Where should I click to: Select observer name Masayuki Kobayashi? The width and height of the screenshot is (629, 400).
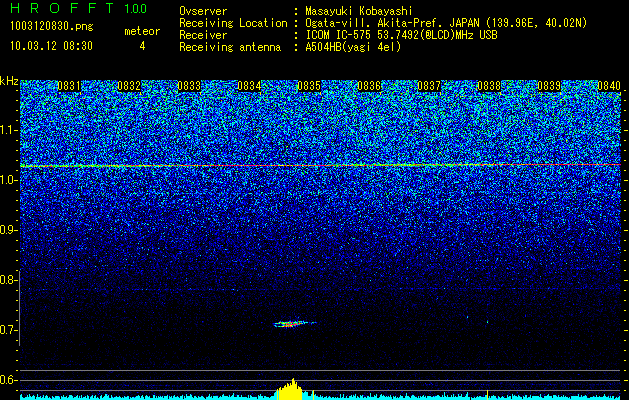pos(359,11)
